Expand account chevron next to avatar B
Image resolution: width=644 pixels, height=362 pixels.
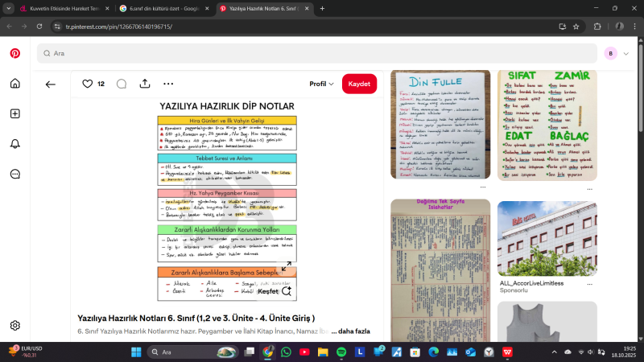(625, 53)
